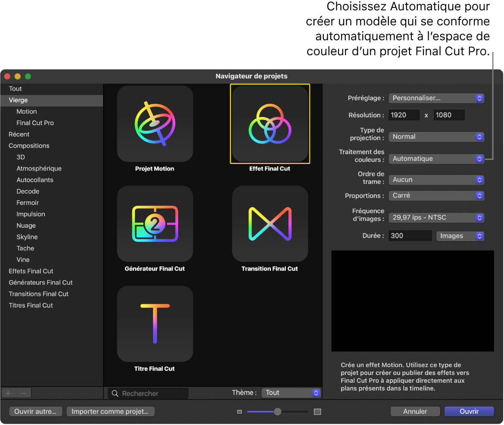Open the Fréquence d'images dropdown

tap(436, 217)
